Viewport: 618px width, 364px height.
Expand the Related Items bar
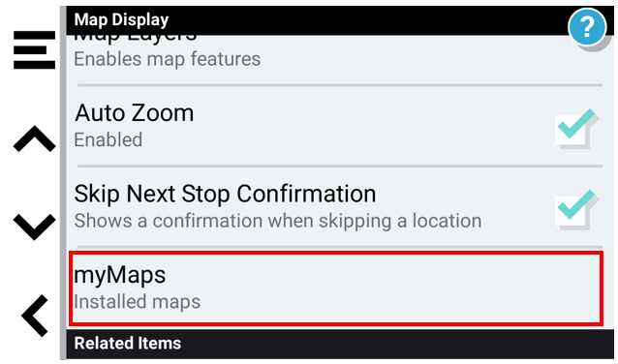coord(340,344)
